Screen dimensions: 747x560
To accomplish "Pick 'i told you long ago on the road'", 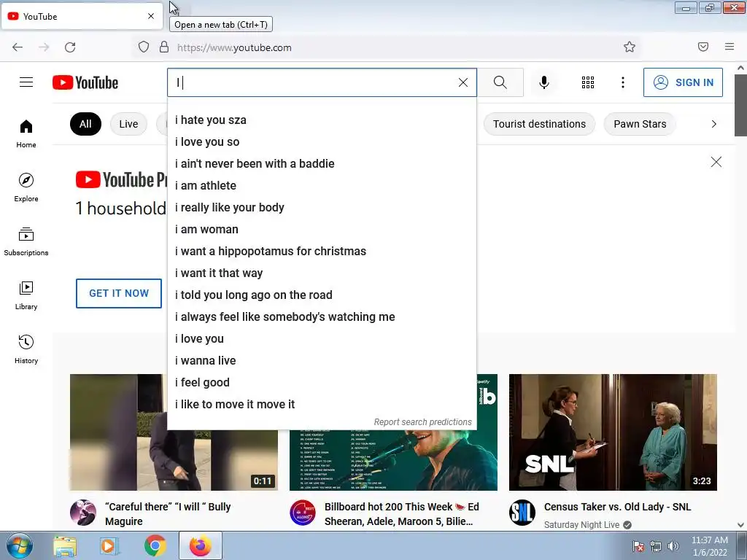I will (x=322, y=295).
